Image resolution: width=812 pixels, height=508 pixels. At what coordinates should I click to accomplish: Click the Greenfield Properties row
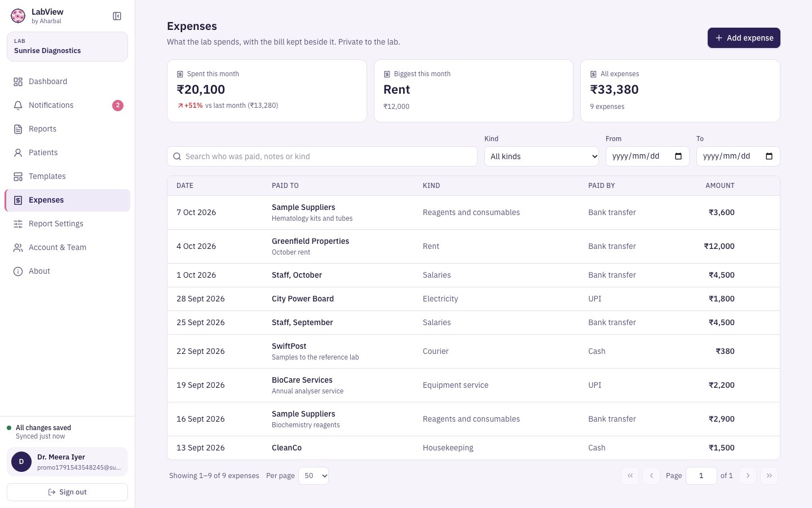(474, 247)
